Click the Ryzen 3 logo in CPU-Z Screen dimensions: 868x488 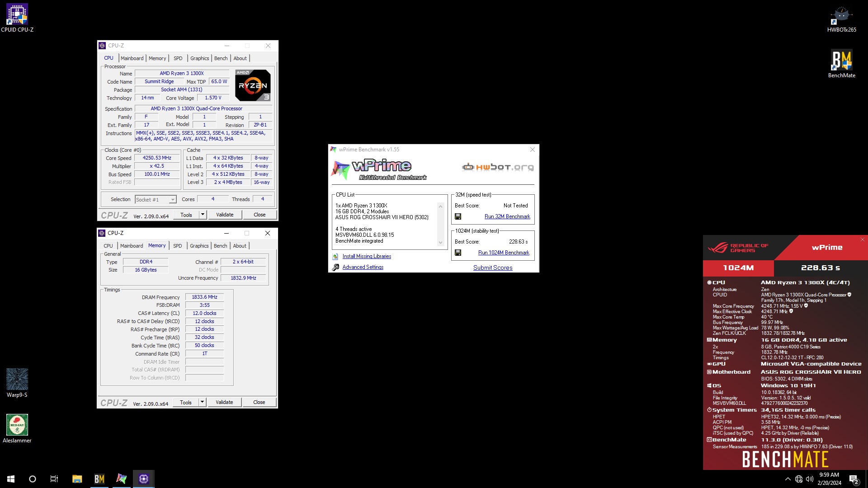(253, 85)
